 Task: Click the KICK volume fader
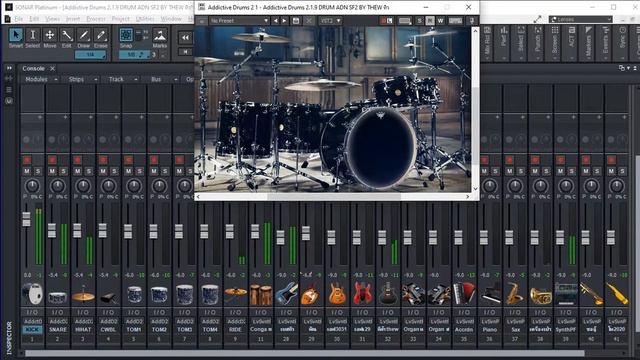point(27,219)
